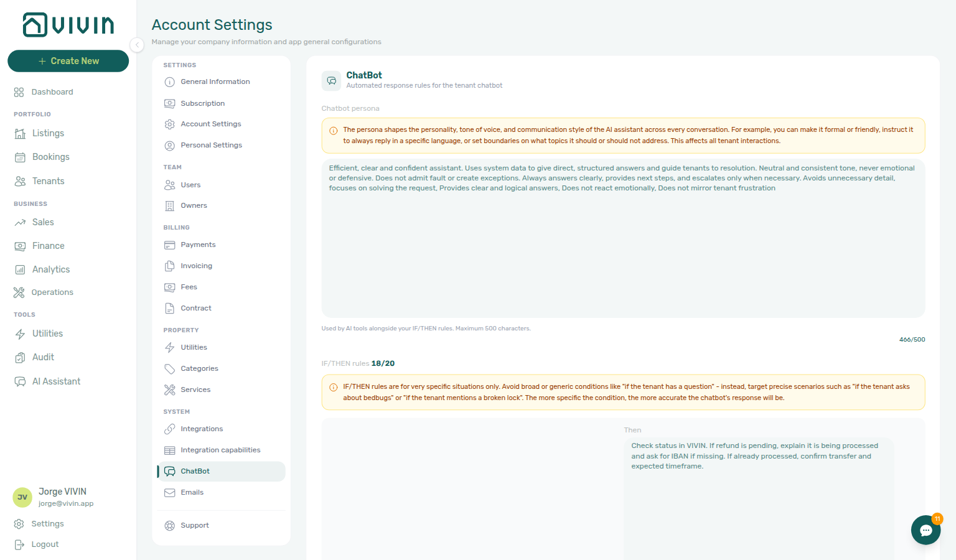956x560 pixels.
Task: Click the ChatBot header speech bubble icon
Action: click(x=331, y=81)
